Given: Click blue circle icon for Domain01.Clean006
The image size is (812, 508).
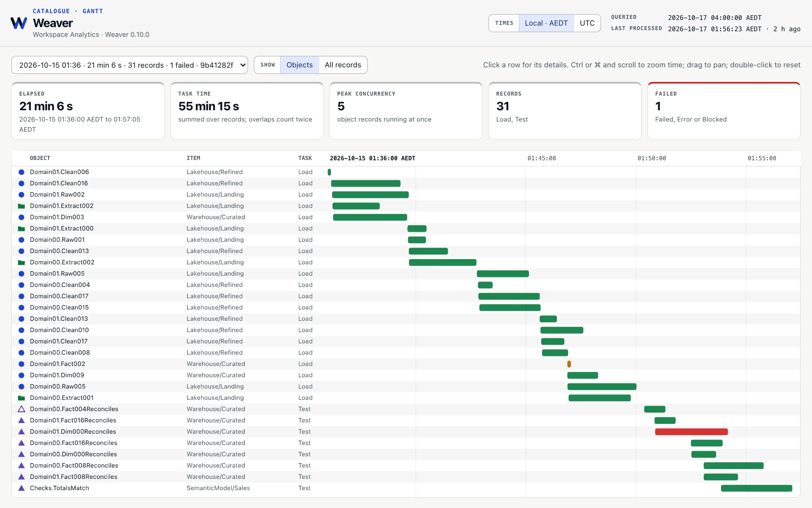Looking at the screenshot, I should pyautogui.click(x=21, y=172).
